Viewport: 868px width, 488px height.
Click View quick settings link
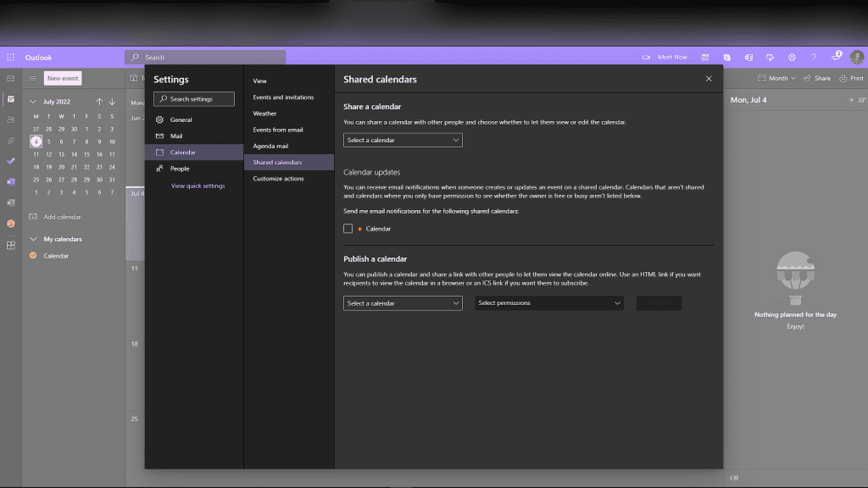point(198,186)
